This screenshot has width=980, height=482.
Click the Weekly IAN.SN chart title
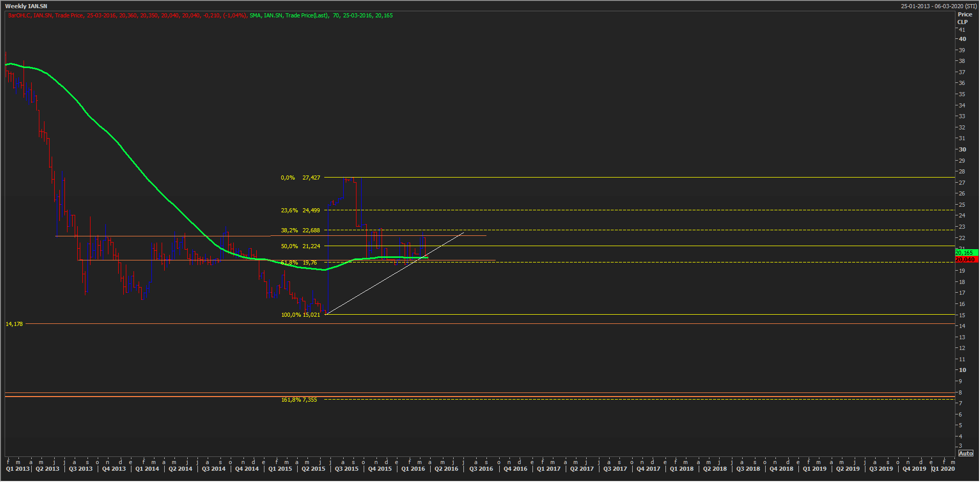[x=26, y=6]
